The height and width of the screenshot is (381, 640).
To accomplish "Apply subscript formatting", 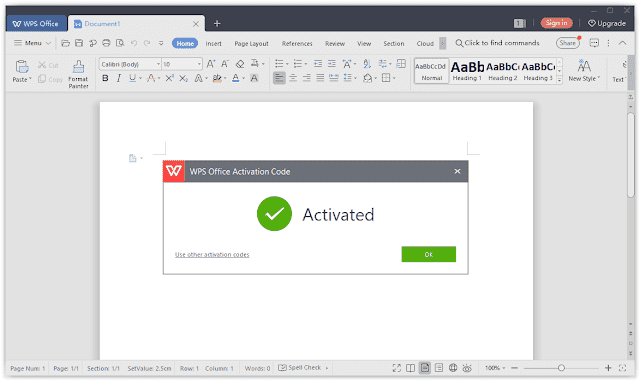I will click(184, 78).
